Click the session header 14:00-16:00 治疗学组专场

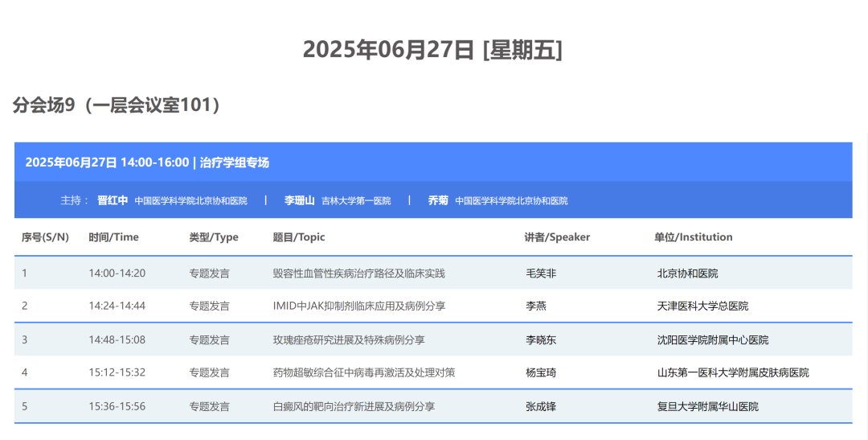147,162
